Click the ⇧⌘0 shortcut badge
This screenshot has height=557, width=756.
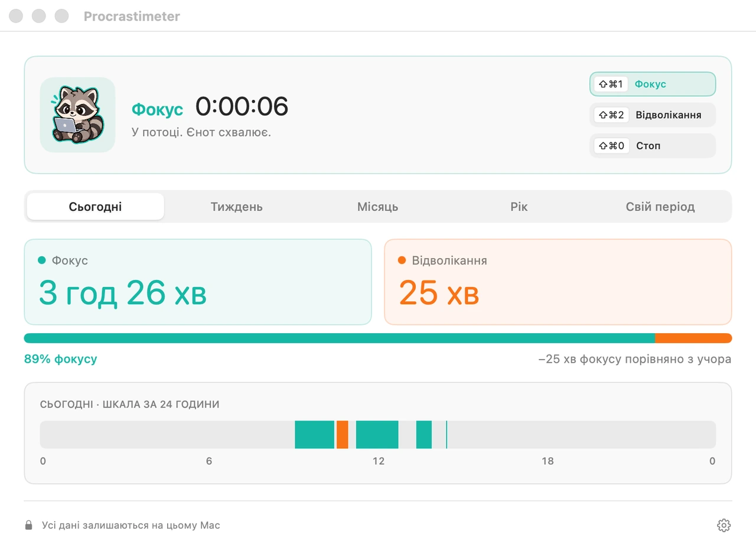point(611,145)
